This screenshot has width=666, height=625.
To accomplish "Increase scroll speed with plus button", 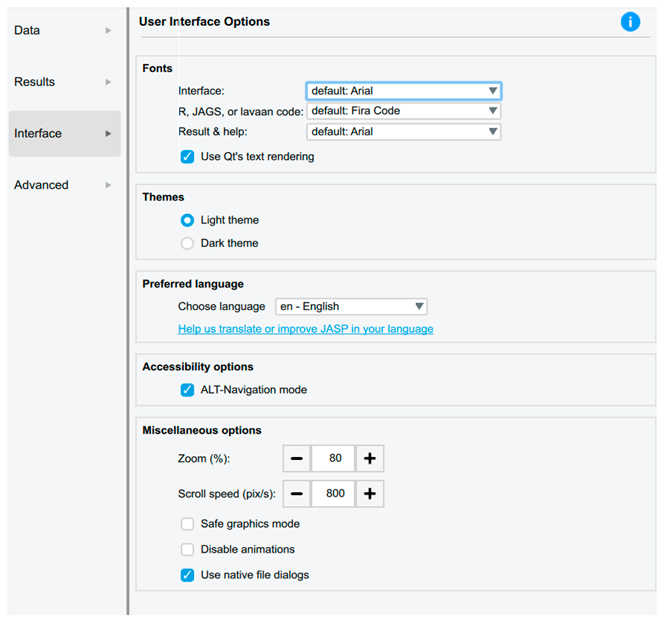I will [x=369, y=493].
